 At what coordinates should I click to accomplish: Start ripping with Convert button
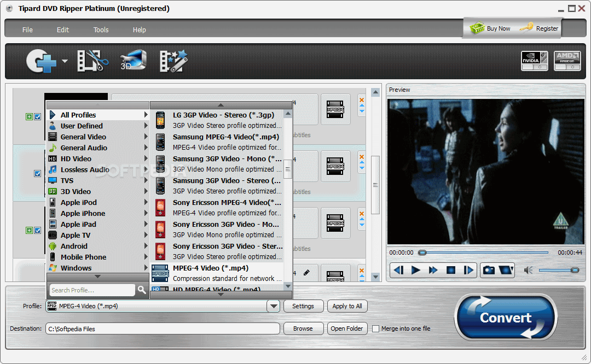(506, 318)
